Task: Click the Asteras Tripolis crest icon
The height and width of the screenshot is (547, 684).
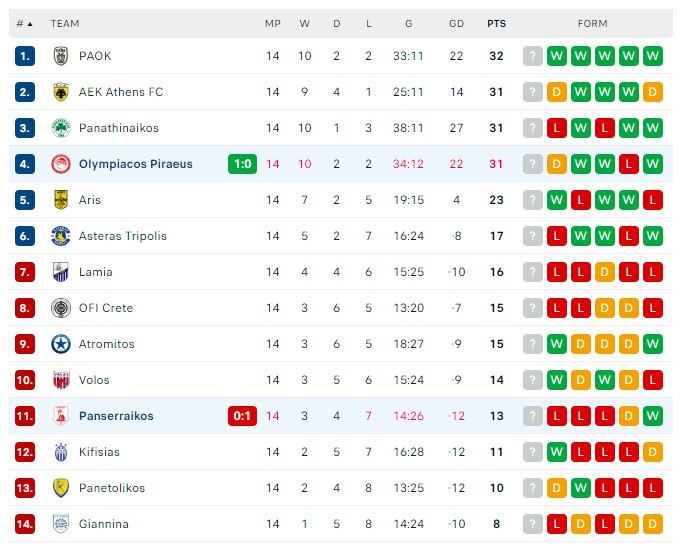Action: [x=60, y=236]
